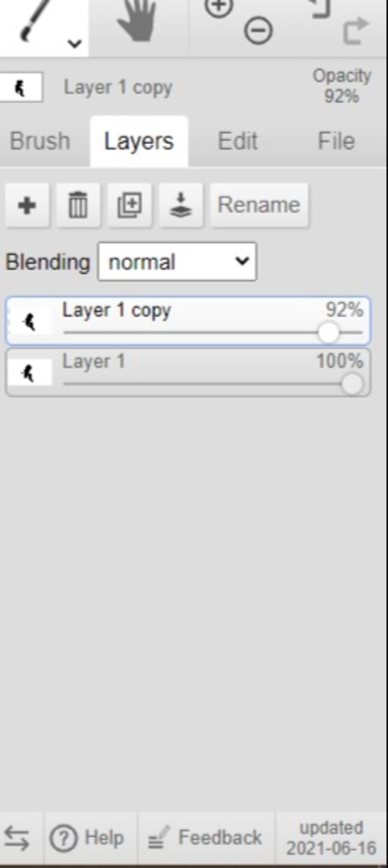Open the Edit tab

238,142
